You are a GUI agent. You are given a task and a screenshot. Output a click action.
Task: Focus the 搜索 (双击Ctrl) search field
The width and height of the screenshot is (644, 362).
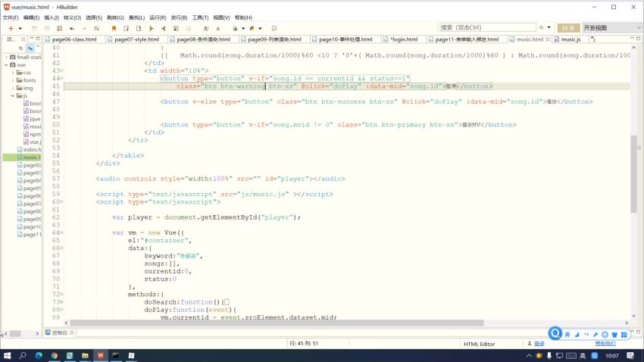coord(487,27)
